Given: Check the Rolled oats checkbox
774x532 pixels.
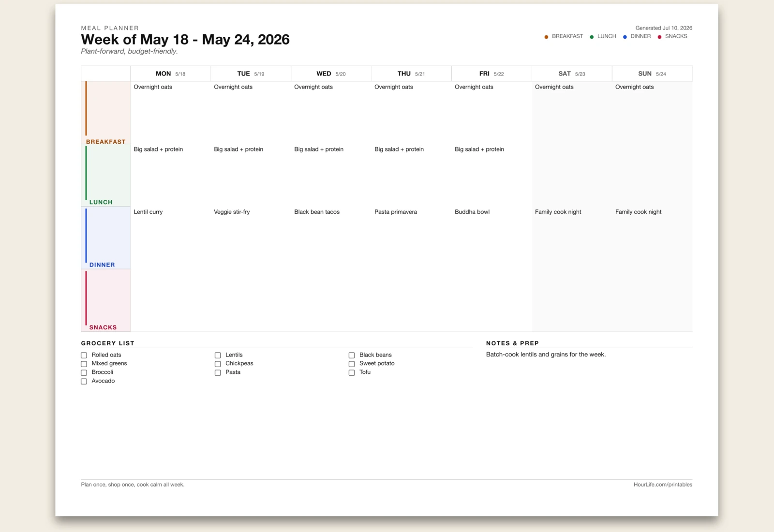Looking at the screenshot, I should (x=84, y=355).
